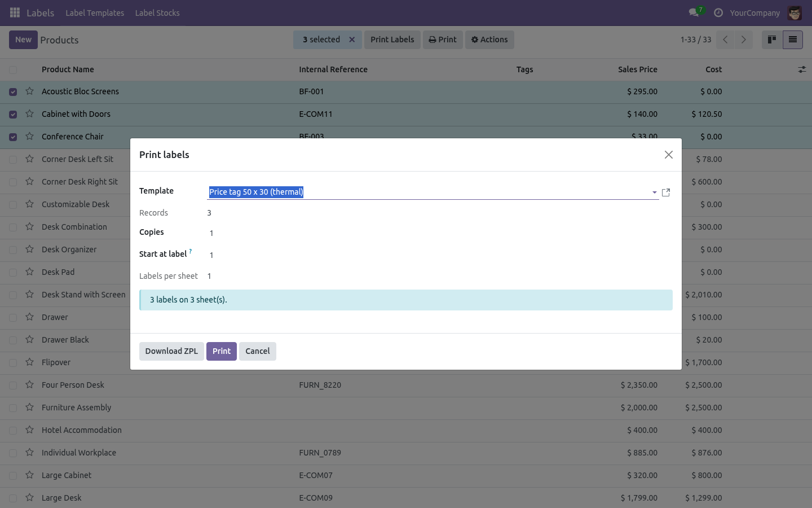Open the Label Templates menu
The width and height of the screenshot is (812, 508).
[x=95, y=12]
